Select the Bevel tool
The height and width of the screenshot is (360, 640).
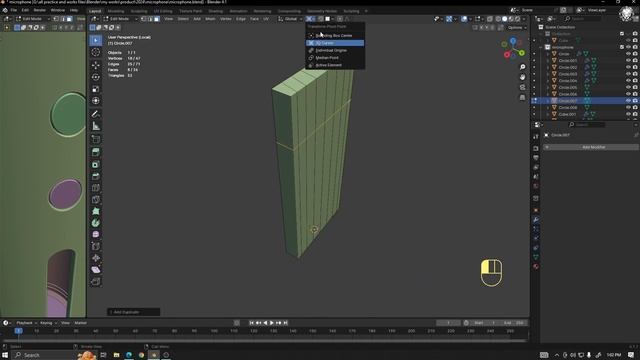[x=96, y=176]
